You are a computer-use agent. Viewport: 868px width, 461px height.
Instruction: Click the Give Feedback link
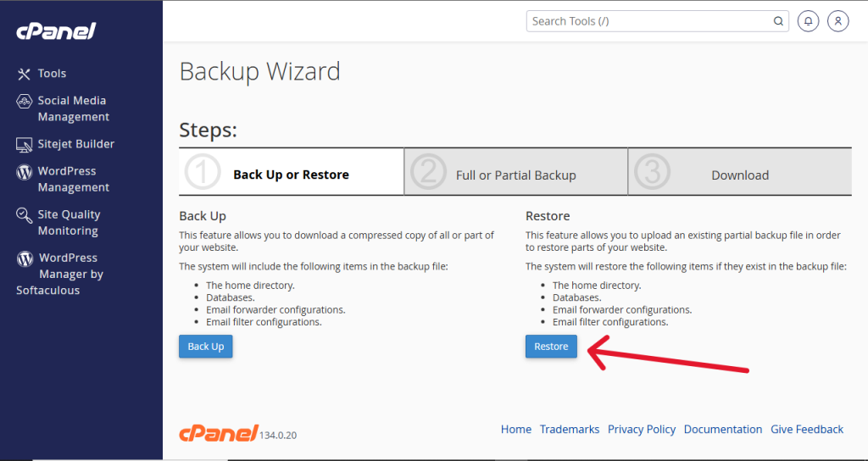click(807, 430)
